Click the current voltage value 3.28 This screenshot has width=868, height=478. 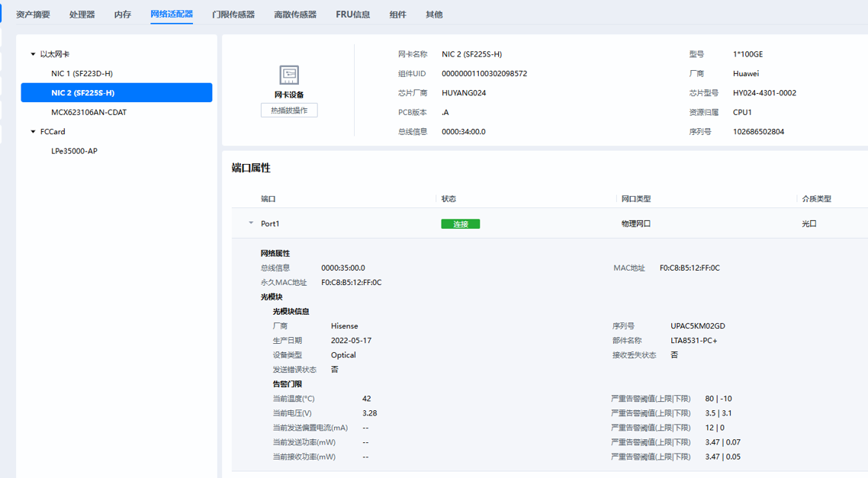pos(370,413)
